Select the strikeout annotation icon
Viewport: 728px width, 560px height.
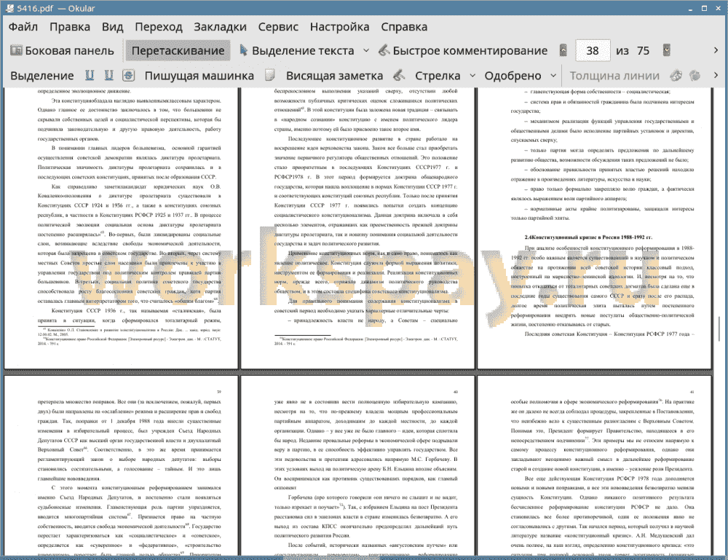pos(129,75)
